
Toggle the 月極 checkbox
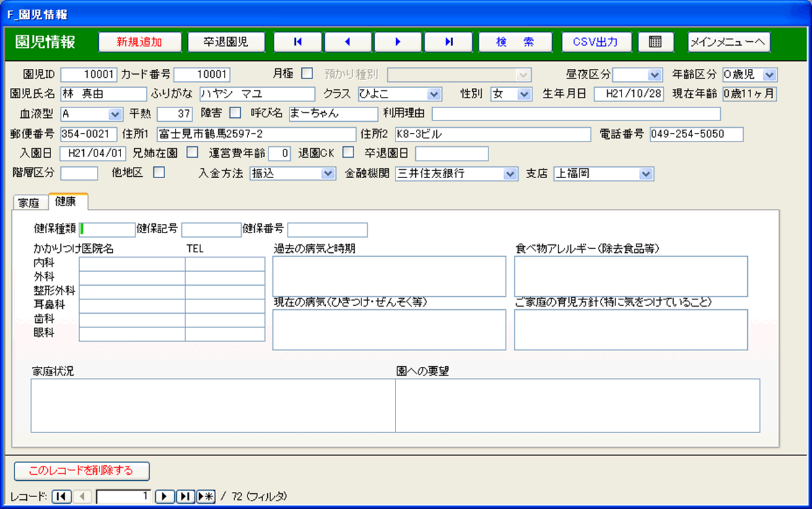coord(306,73)
